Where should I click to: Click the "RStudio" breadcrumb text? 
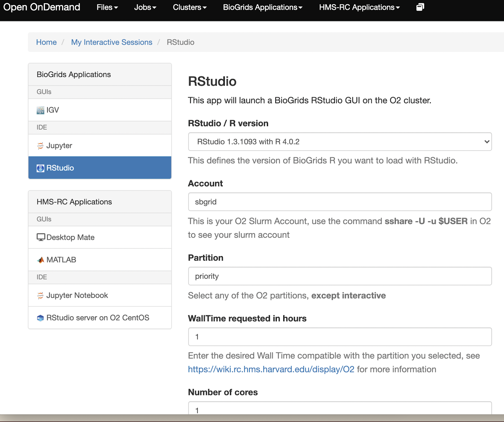(180, 42)
